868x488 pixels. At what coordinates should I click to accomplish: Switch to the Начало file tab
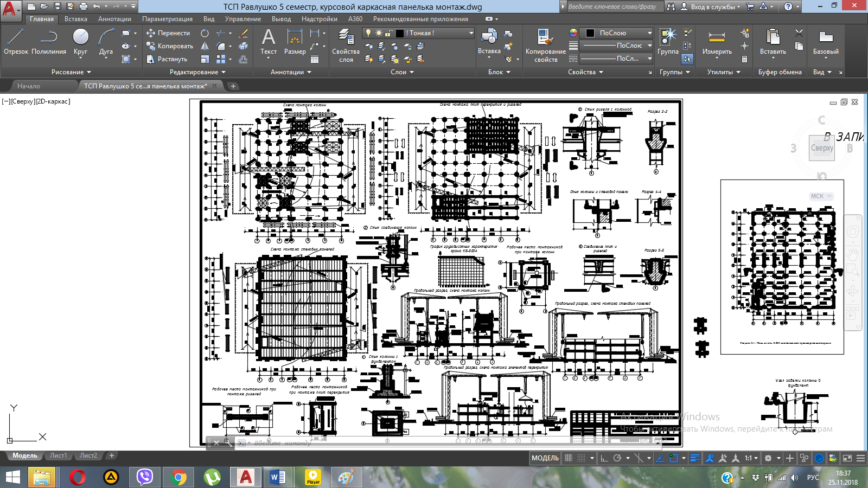point(29,86)
